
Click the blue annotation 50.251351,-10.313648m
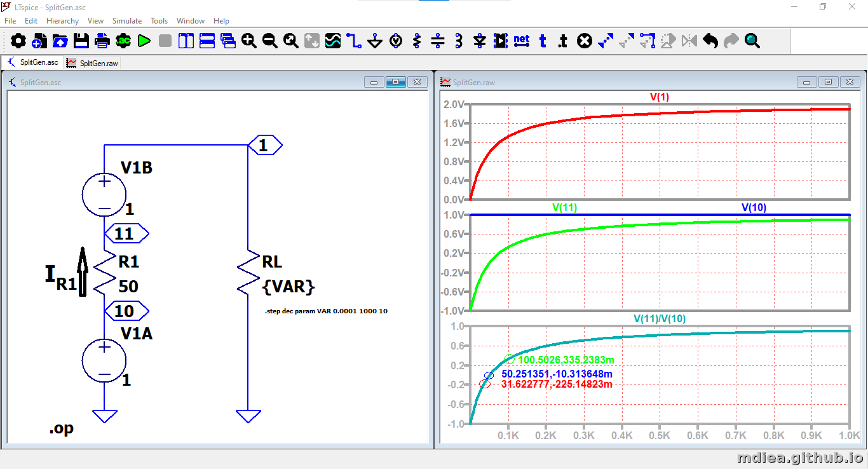point(557,374)
